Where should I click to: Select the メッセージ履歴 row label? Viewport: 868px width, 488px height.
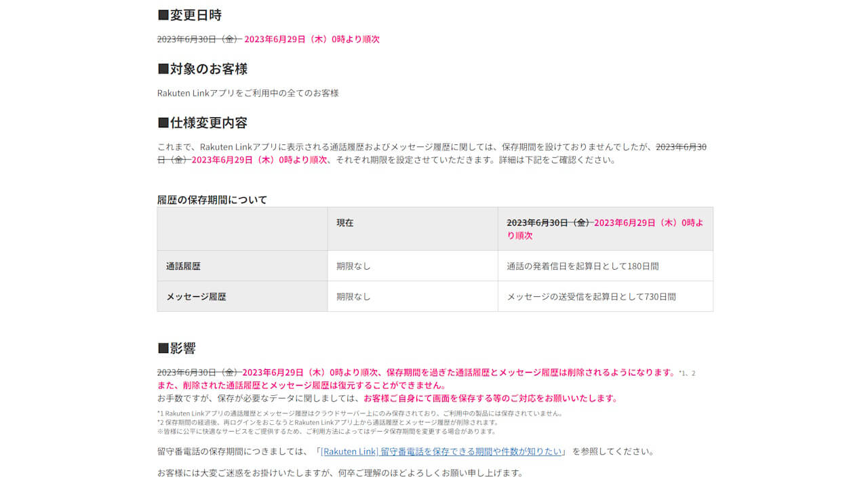click(197, 296)
